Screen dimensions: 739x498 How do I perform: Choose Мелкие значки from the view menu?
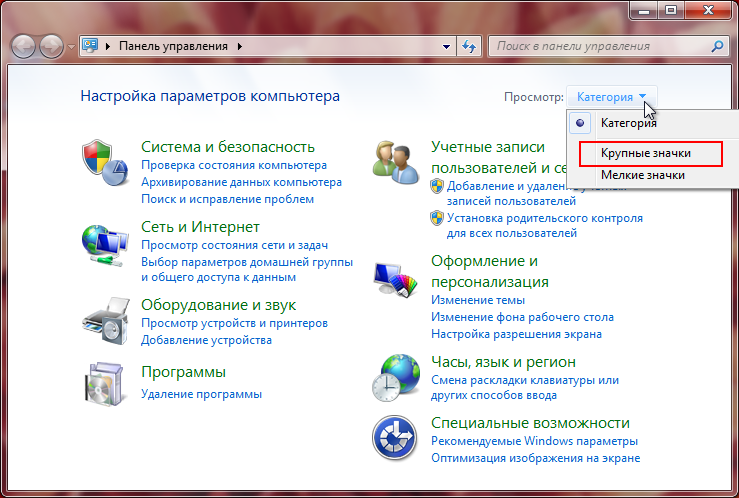point(642,175)
